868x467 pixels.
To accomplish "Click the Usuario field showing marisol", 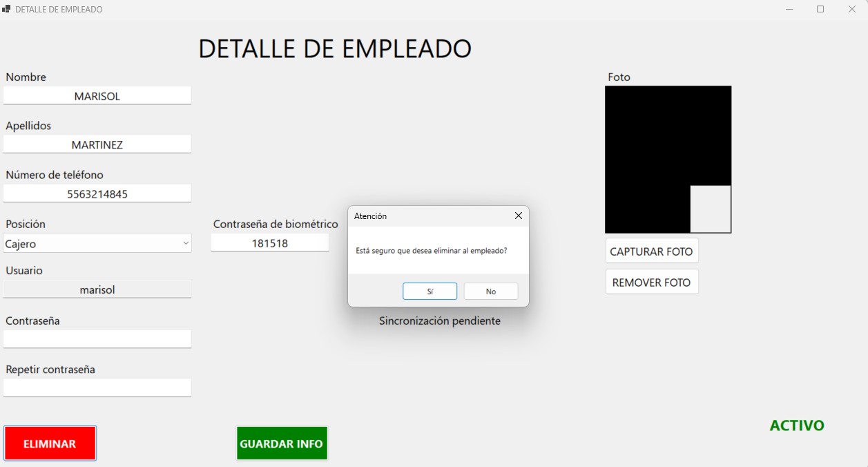I will [x=97, y=289].
